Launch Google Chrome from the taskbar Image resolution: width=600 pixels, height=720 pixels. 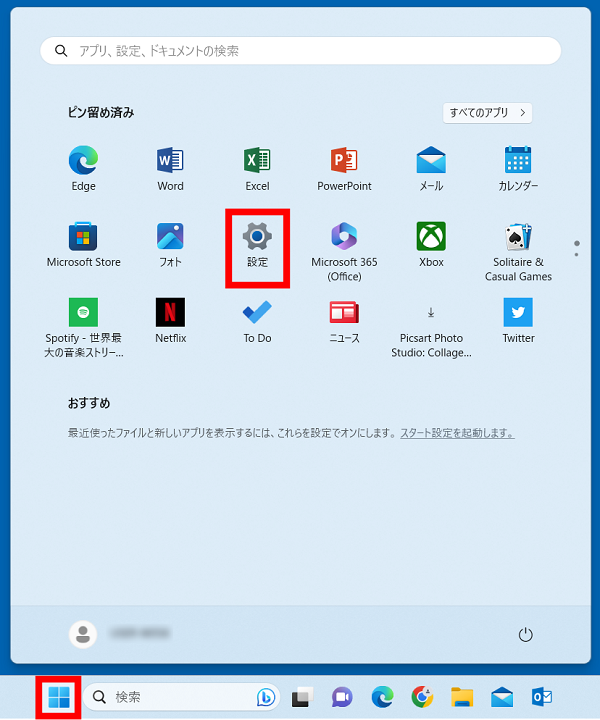422,698
